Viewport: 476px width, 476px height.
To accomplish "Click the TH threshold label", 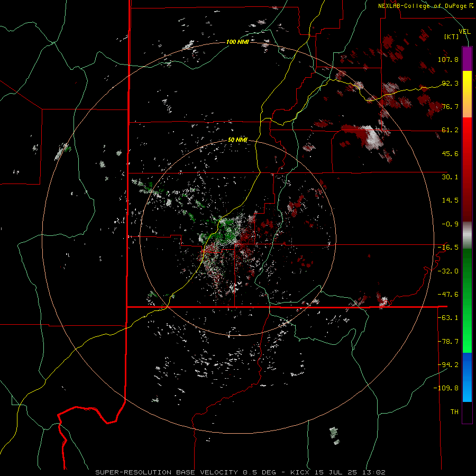I will coord(454,412).
